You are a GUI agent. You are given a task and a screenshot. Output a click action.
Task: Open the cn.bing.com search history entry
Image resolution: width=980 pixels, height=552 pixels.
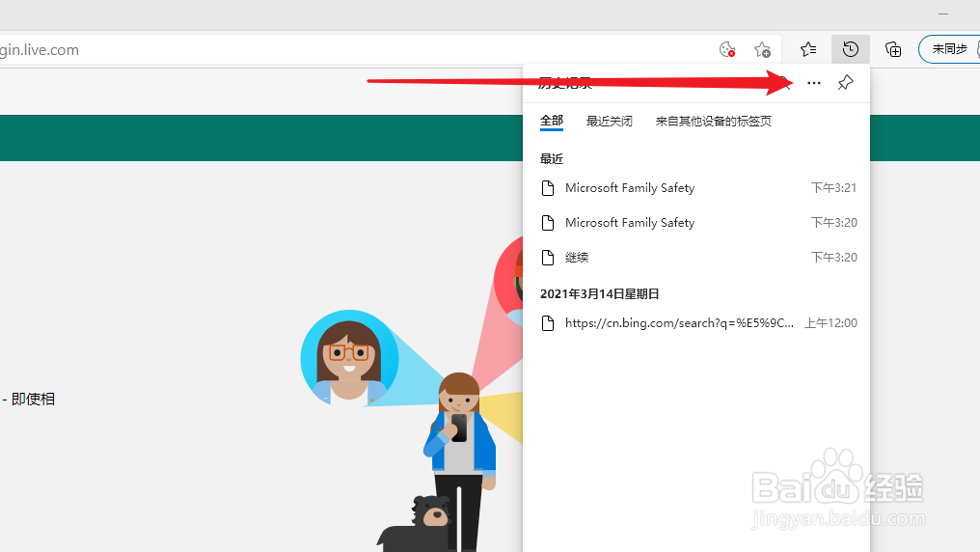(698, 323)
